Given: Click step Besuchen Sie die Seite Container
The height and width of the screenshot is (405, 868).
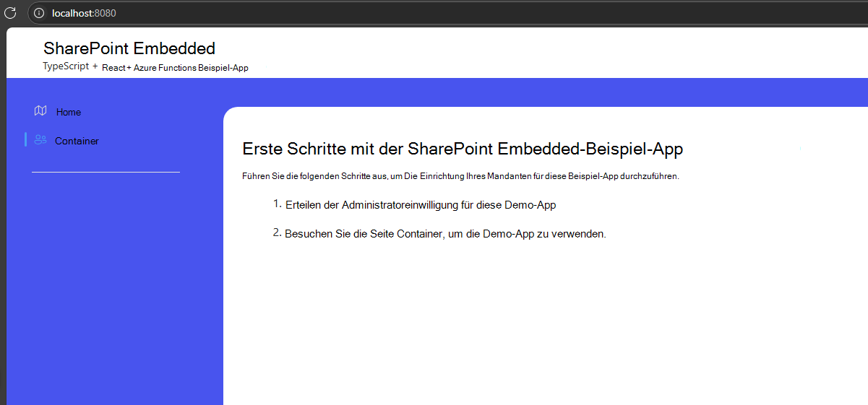Looking at the screenshot, I should 445,234.
